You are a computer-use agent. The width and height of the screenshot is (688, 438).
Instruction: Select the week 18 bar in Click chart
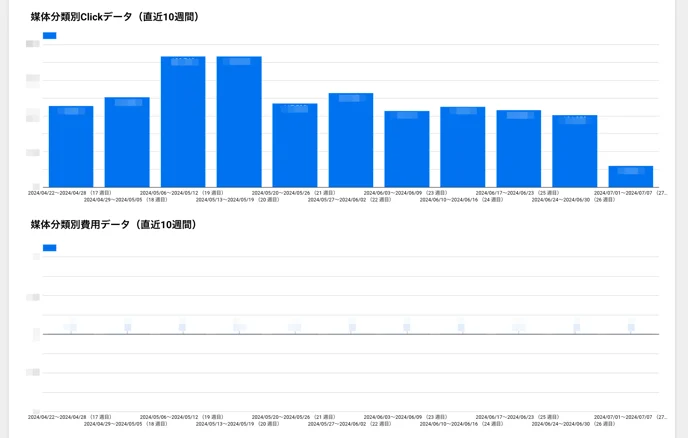pos(127,143)
